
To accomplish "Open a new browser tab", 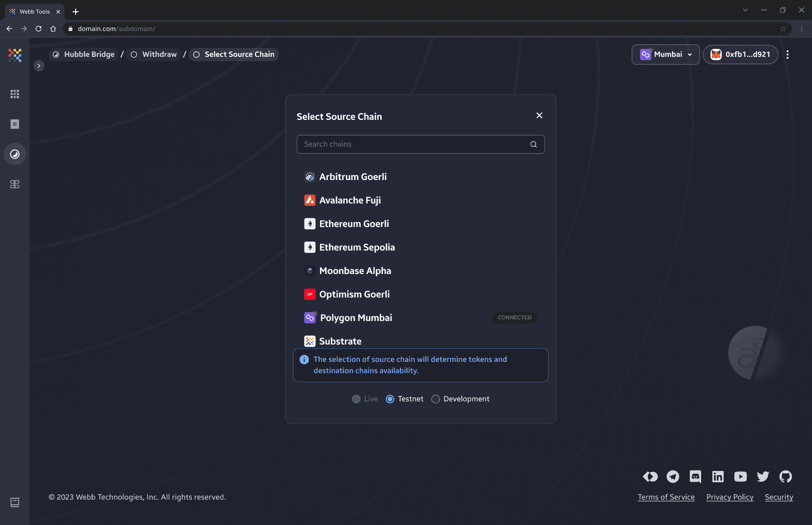I will pos(76,12).
